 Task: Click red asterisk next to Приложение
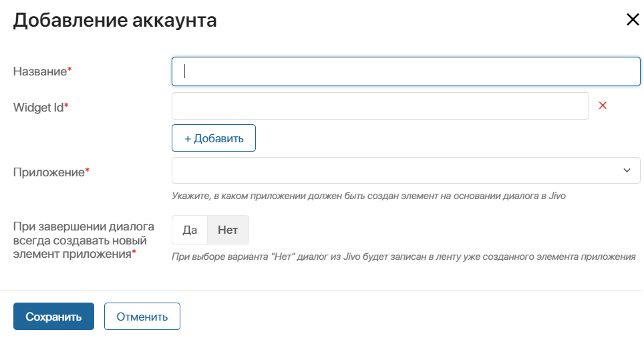(88, 169)
